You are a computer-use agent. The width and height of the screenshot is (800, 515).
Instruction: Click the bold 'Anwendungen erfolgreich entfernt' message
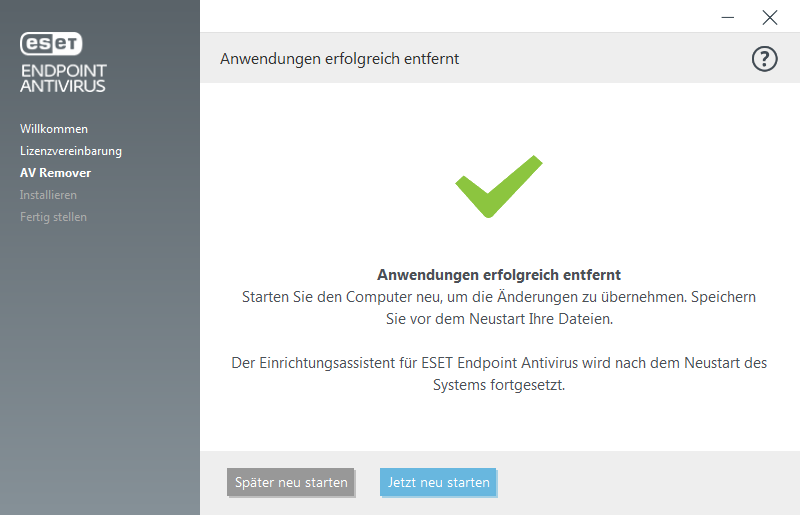pyautogui.click(x=499, y=275)
